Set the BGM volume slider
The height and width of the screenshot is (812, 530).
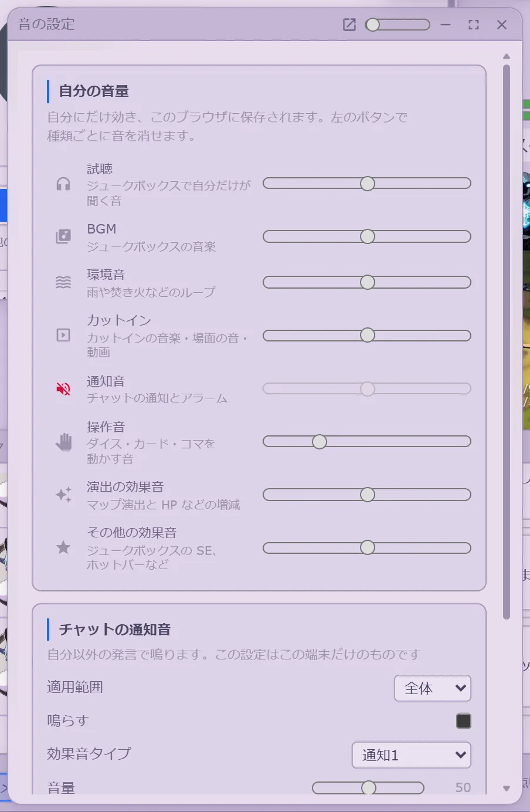tap(367, 236)
